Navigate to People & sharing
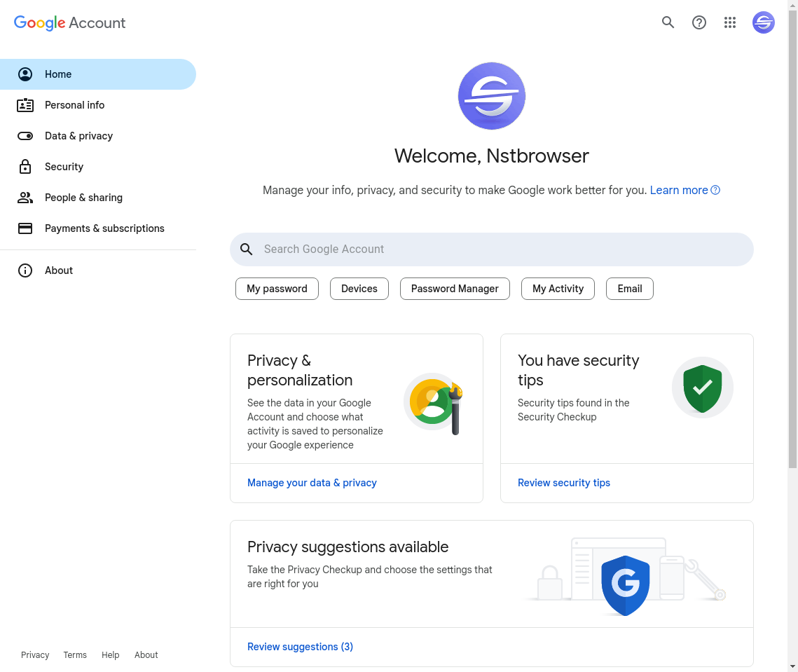Viewport: 798px width, 672px height. tap(97, 198)
